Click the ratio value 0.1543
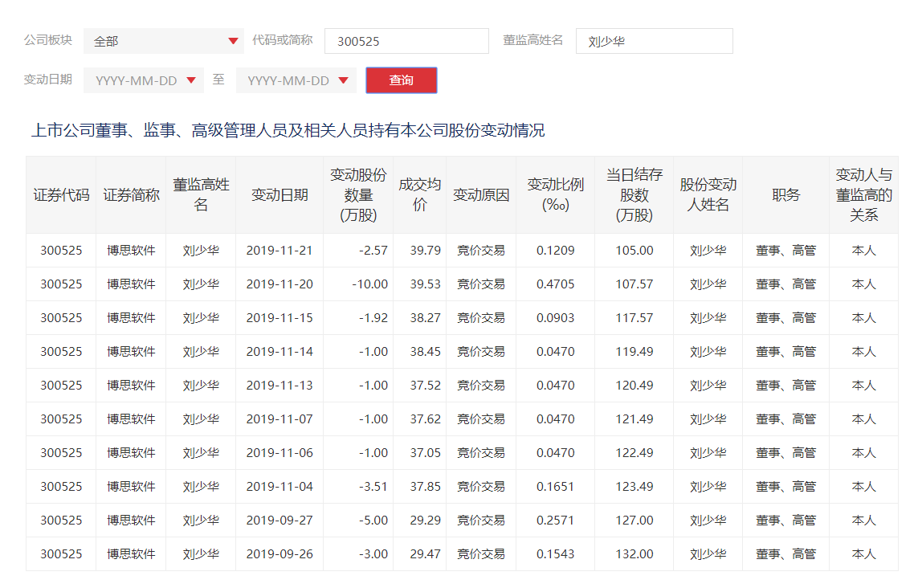The height and width of the screenshot is (588, 914). (556, 554)
